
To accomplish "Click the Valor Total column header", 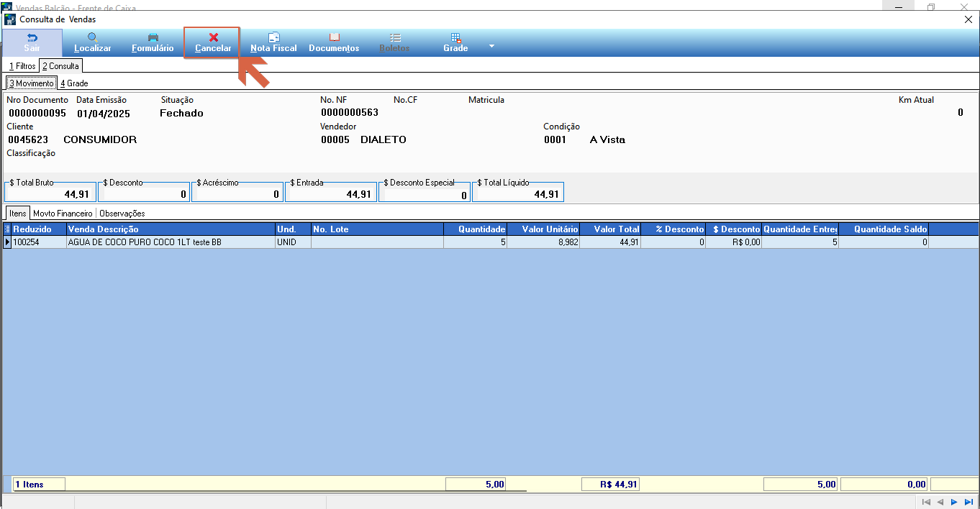I will (609, 229).
